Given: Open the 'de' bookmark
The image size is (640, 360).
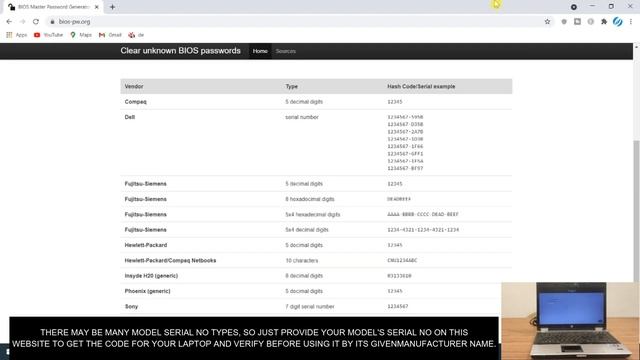Looking at the screenshot, I should [x=136, y=35].
